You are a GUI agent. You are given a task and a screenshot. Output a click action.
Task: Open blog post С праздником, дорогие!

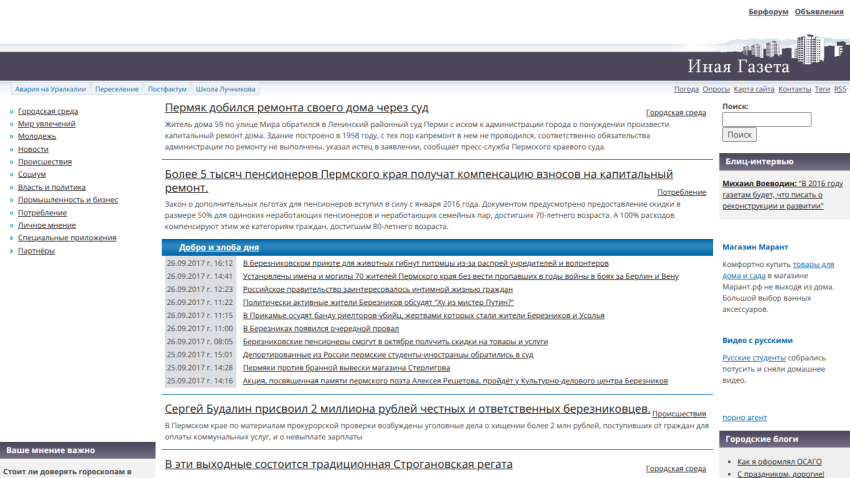(x=781, y=474)
